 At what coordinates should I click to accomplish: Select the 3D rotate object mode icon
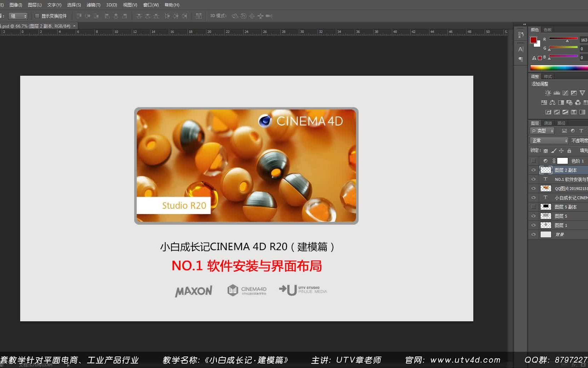click(235, 16)
